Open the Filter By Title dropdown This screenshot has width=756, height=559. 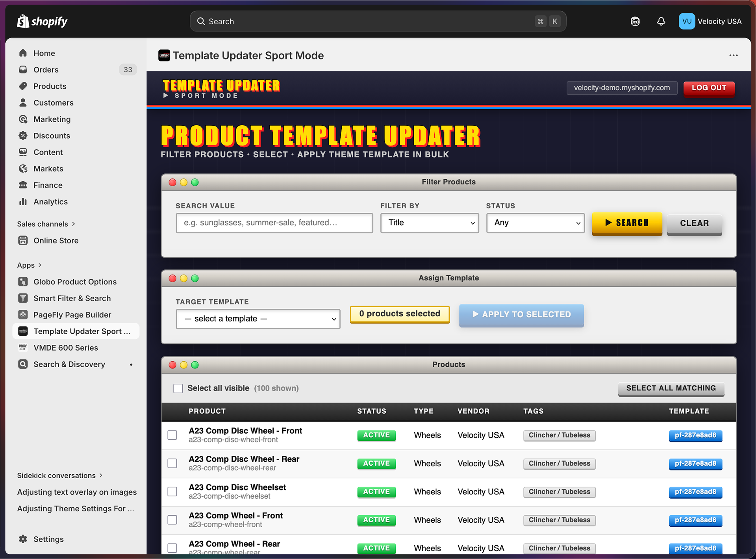point(429,223)
